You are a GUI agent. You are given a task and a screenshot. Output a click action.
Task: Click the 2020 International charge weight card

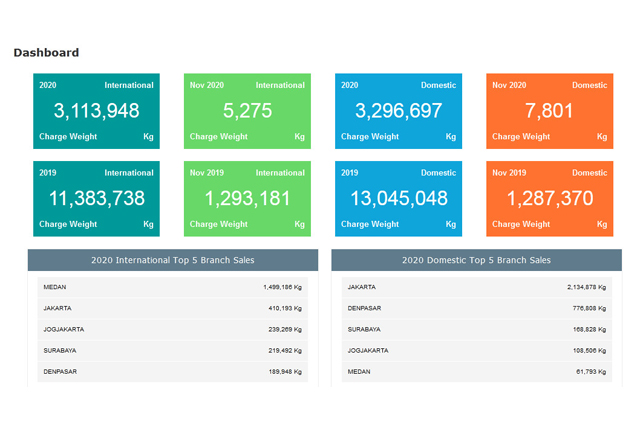coord(96,111)
